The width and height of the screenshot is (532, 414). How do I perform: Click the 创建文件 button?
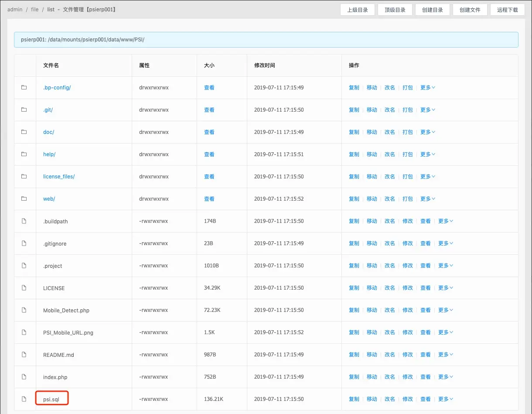coord(470,10)
